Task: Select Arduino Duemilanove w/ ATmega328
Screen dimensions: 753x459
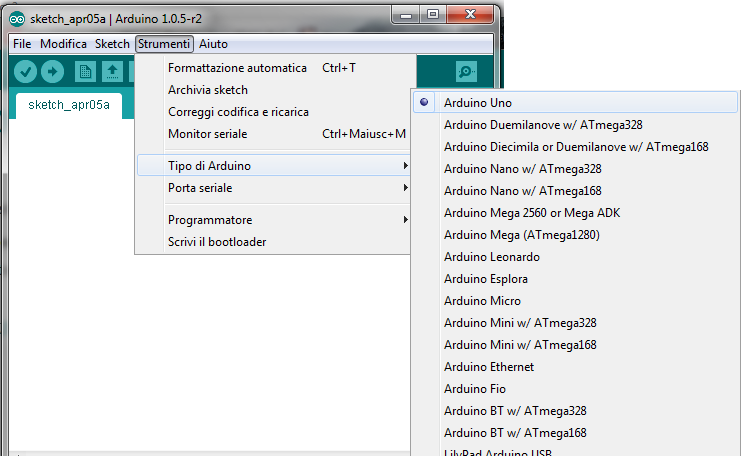Action: (575, 125)
